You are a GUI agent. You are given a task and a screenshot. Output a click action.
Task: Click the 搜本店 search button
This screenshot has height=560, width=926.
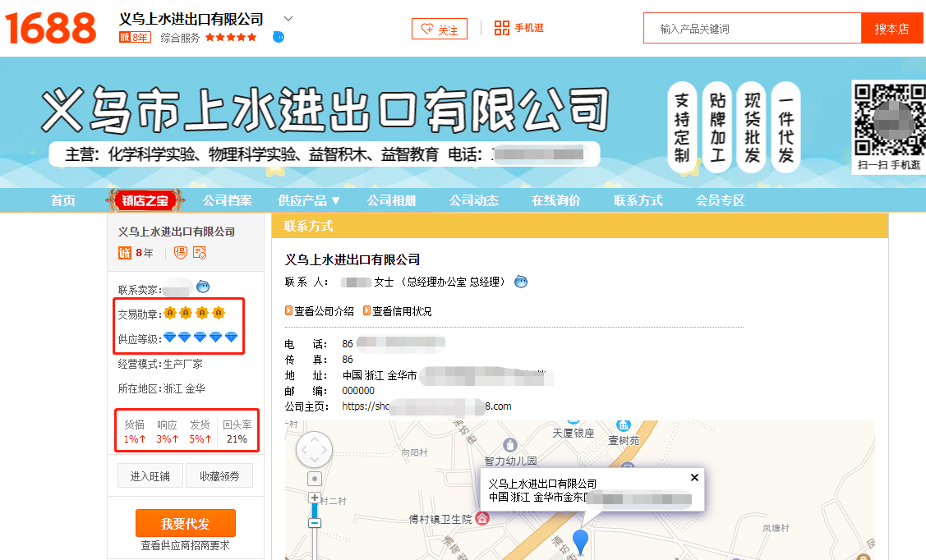[891, 28]
